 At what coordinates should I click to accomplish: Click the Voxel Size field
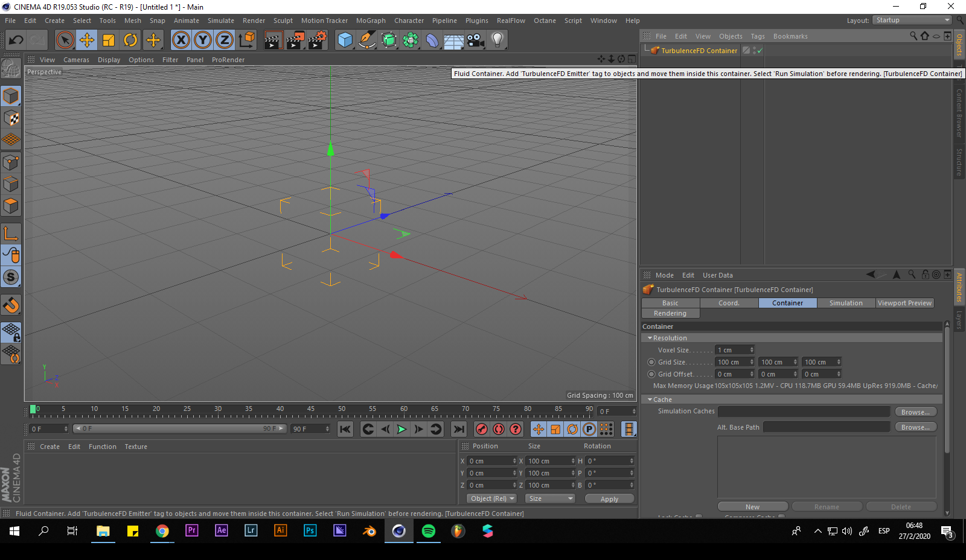click(x=735, y=350)
